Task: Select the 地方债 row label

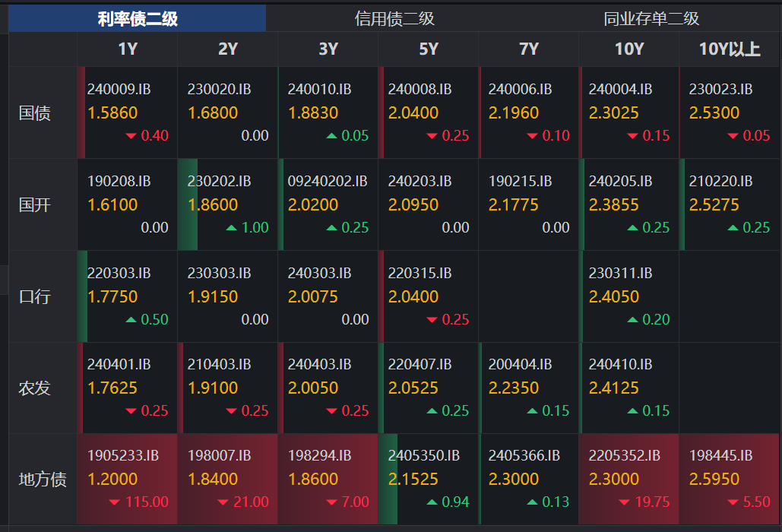Action: (x=43, y=480)
